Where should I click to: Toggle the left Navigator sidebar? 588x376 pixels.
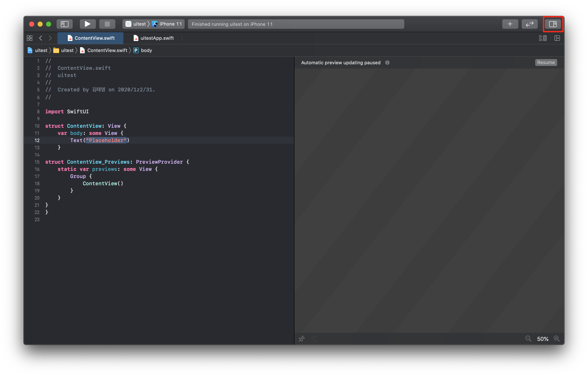64,24
